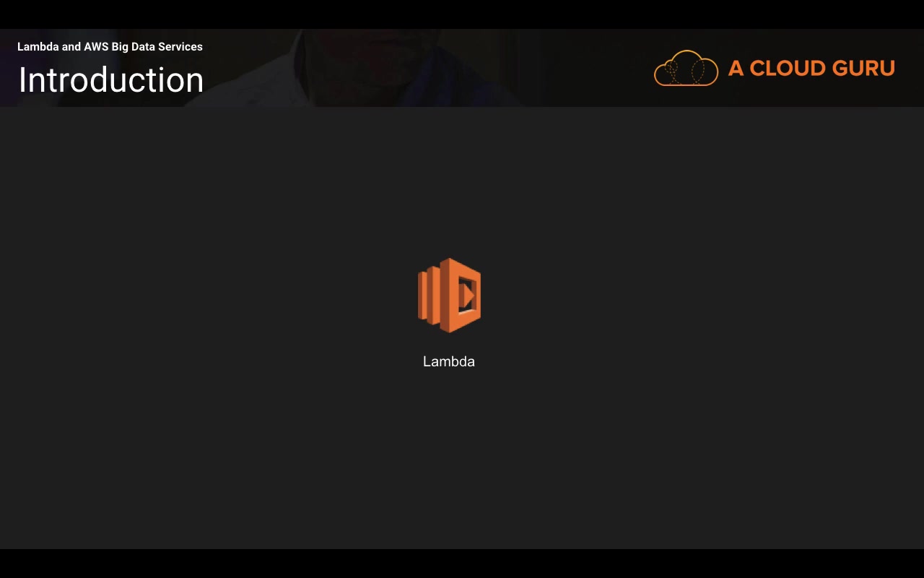Viewport: 924px width, 578px height.
Task: Click the "Lambda and AWS Big Data Services" subtitle
Action: 110,47
